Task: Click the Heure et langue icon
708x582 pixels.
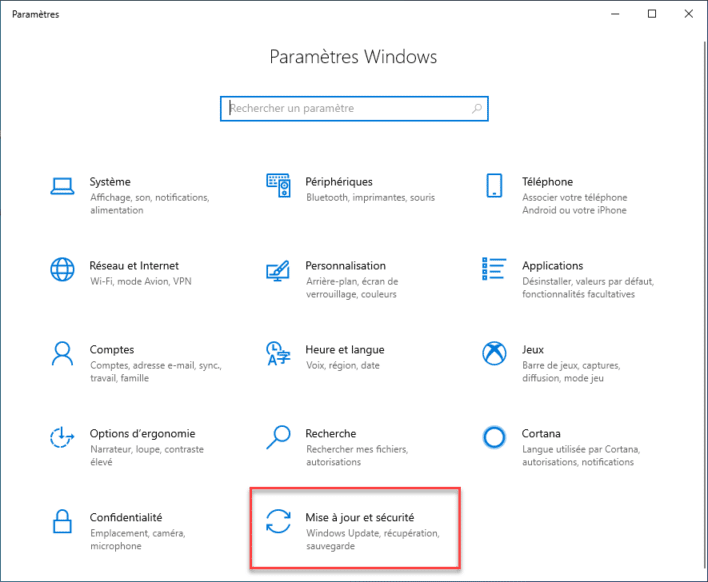Action: pyautogui.click(x=278, y=354)
